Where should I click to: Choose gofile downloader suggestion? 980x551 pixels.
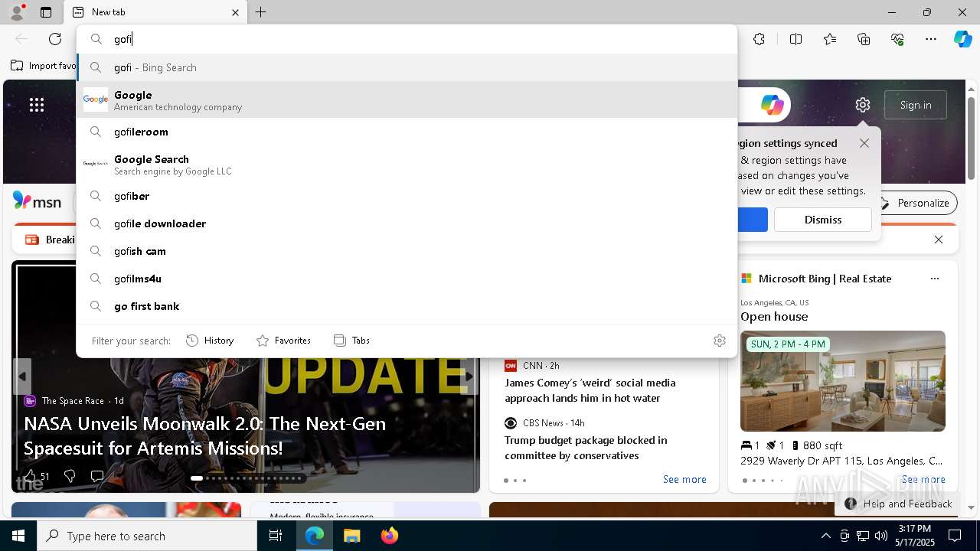407,223
